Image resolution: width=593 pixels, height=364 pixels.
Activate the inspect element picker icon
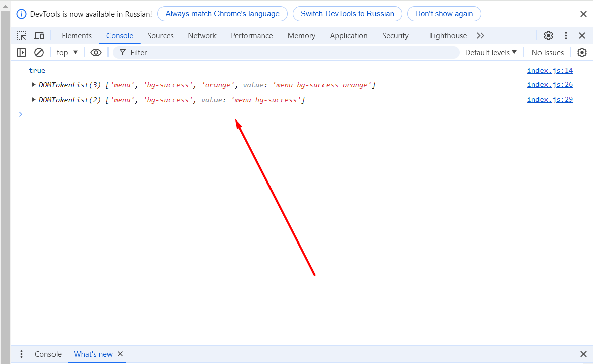[22, 35]
